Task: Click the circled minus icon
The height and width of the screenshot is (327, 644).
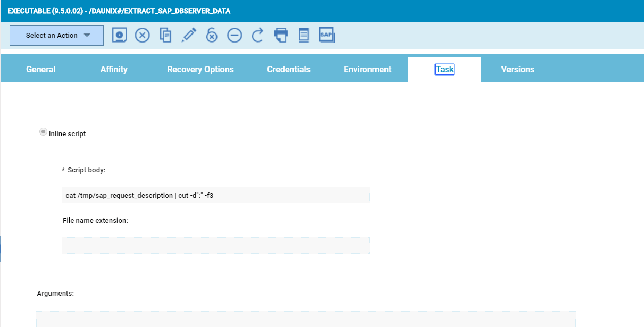Action: [x=235, y=36]
